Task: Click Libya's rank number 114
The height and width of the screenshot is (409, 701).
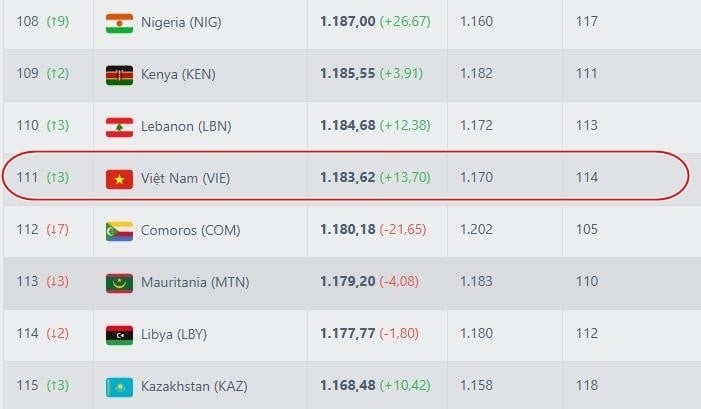Action: click(27, 334)
